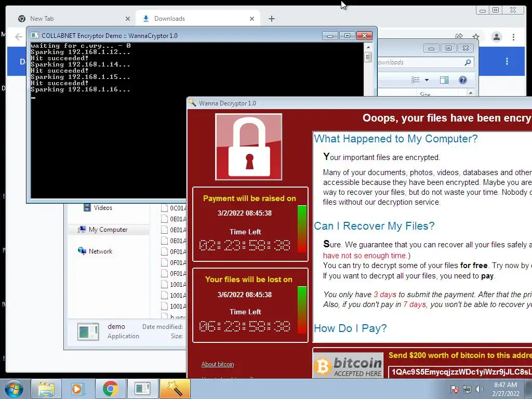532x399 pixels.
Task: Click the How Do I Pay heading
Action: (350, 328)
